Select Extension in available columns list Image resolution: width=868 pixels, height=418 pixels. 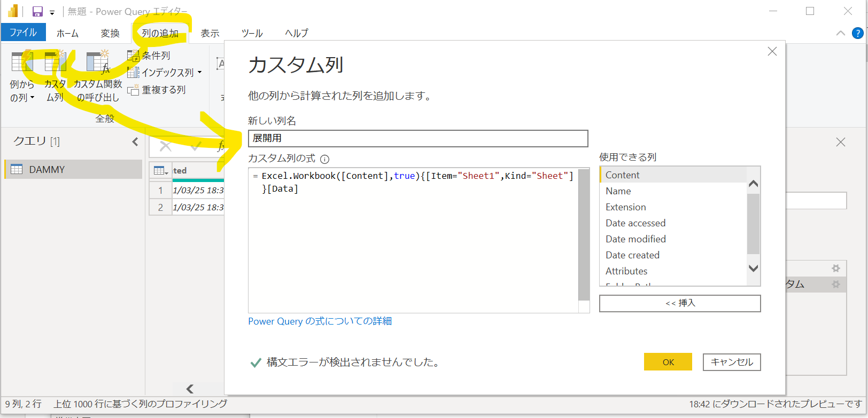[x=672, y=207]
